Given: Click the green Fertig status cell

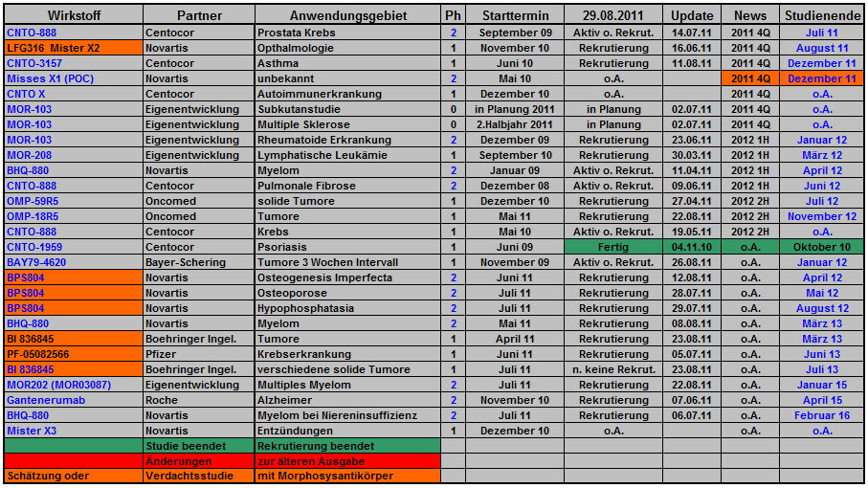Looking at the screenshot, I should click(x=613, y=247).
